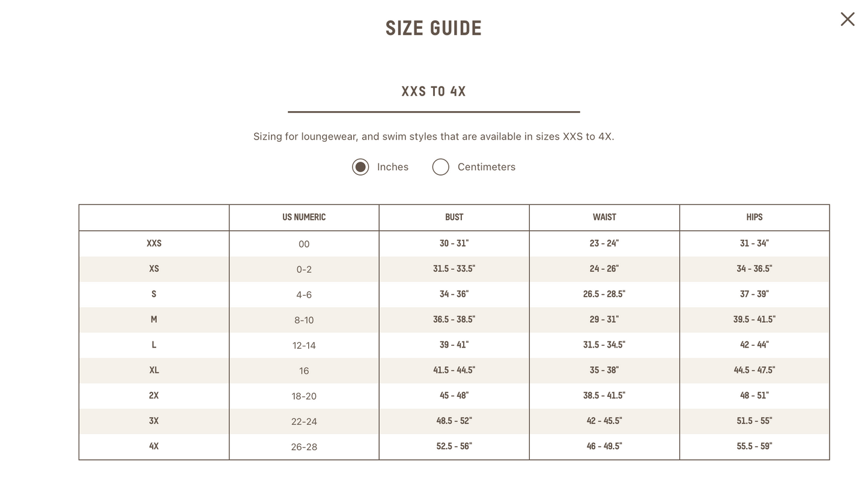
Task: Click the BUST column header
Action: pos(454,217)
